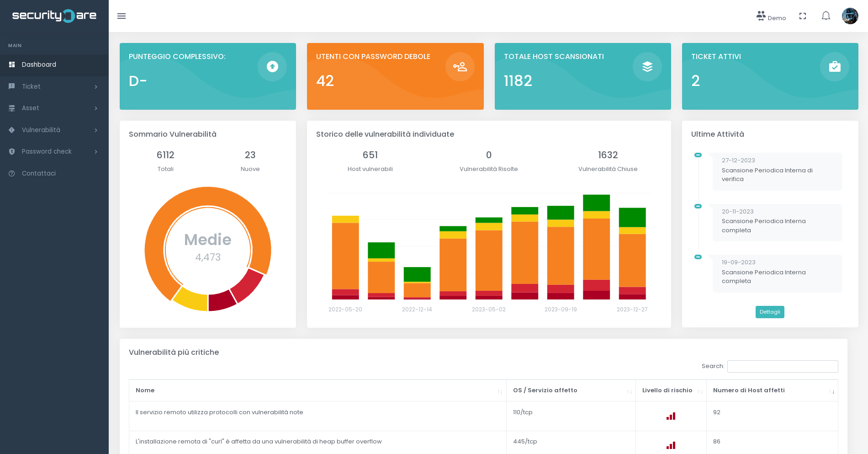Open the Asset menu item
The height and width of the screenshot is (454, 868).
[54, 108]
